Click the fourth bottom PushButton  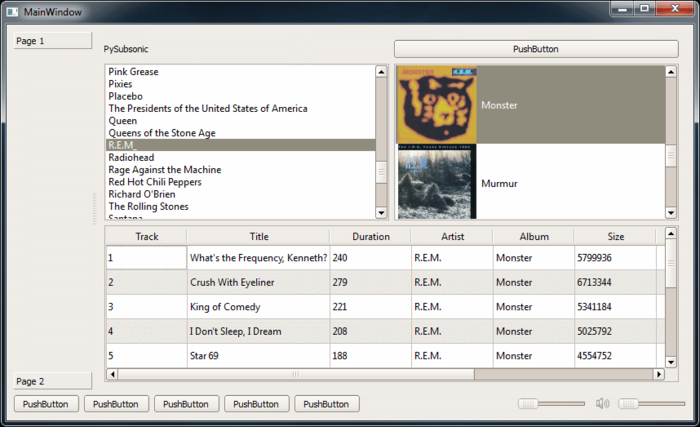[256, 404]
